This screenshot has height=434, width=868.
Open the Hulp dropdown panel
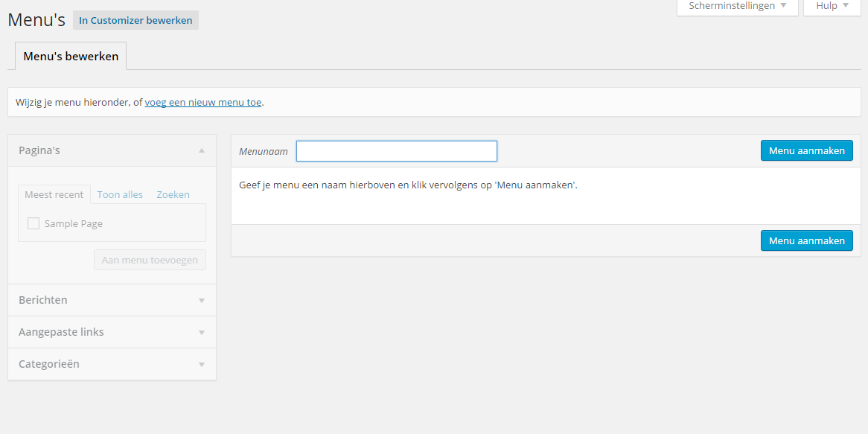click(x=833, y=6)
